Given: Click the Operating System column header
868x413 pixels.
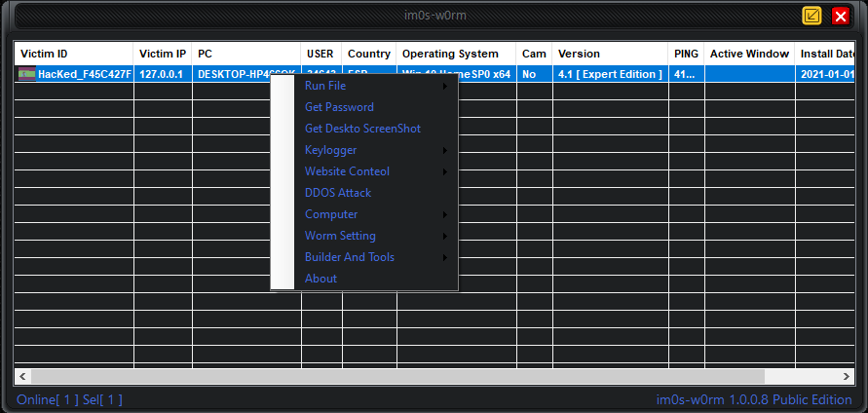Looking at the screenshot, I should [456, 54].
